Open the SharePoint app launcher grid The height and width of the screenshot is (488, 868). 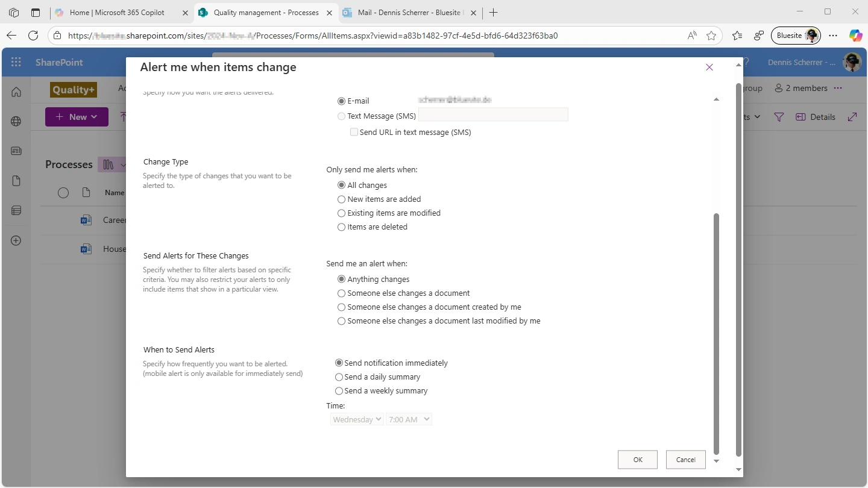pos(16,62)
